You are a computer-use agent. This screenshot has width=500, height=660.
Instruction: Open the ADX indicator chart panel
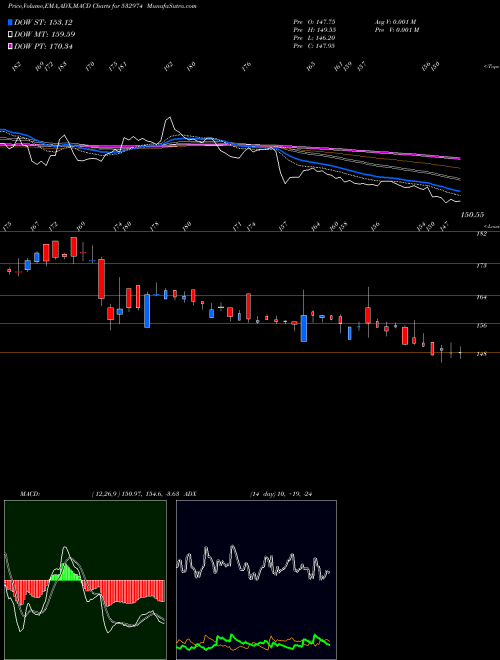pyautogui.click(x=256, y=580)
